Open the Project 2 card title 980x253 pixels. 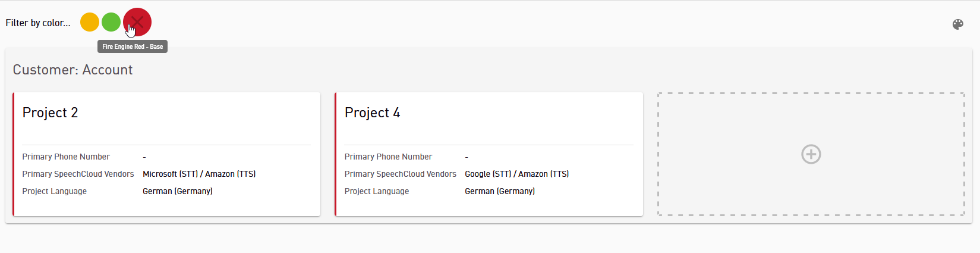pos(50,113)
